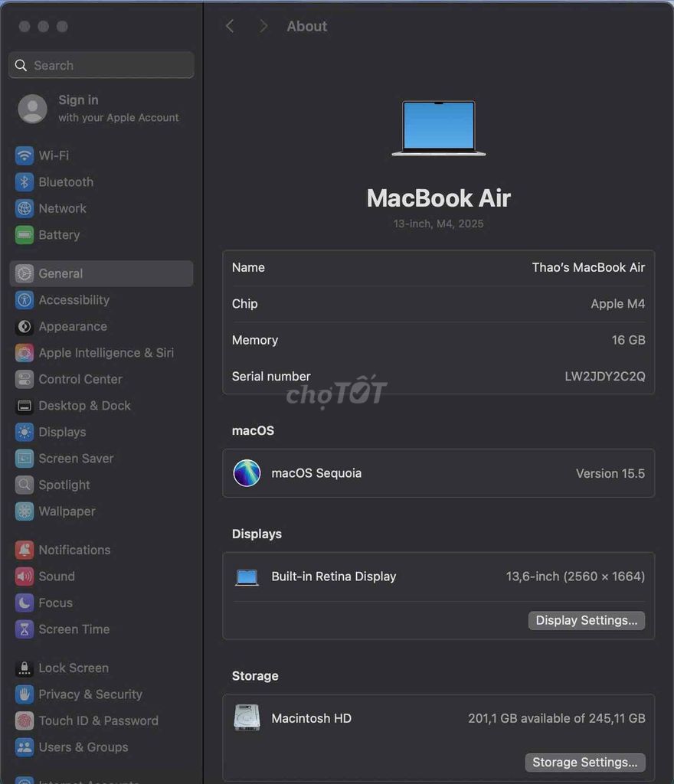Open the Sound settings icon
This screenshot has height=784, width=674.
24,577
